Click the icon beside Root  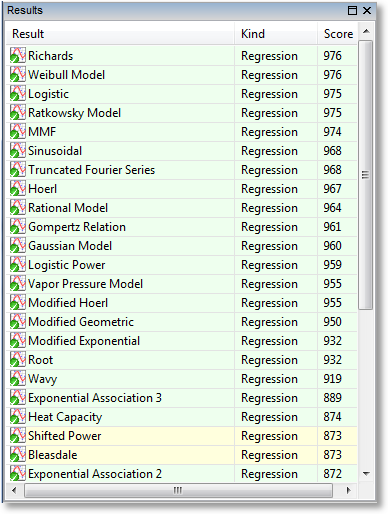[x=18, y=359]
